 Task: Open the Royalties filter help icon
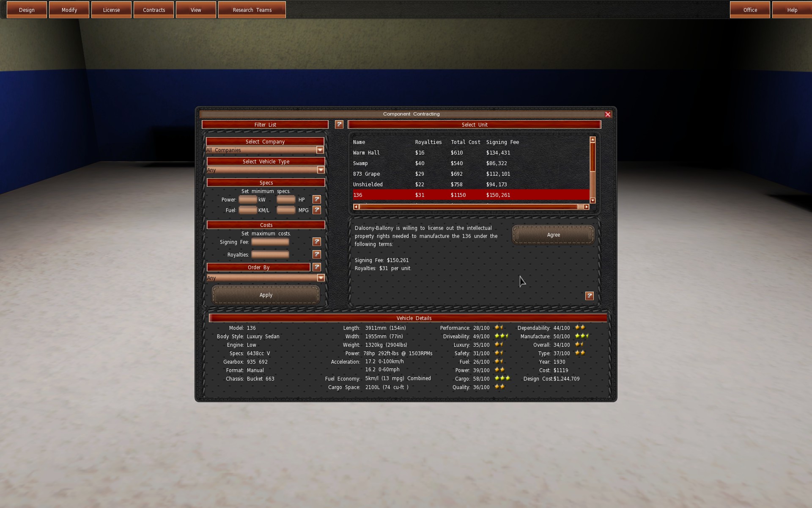316,254
